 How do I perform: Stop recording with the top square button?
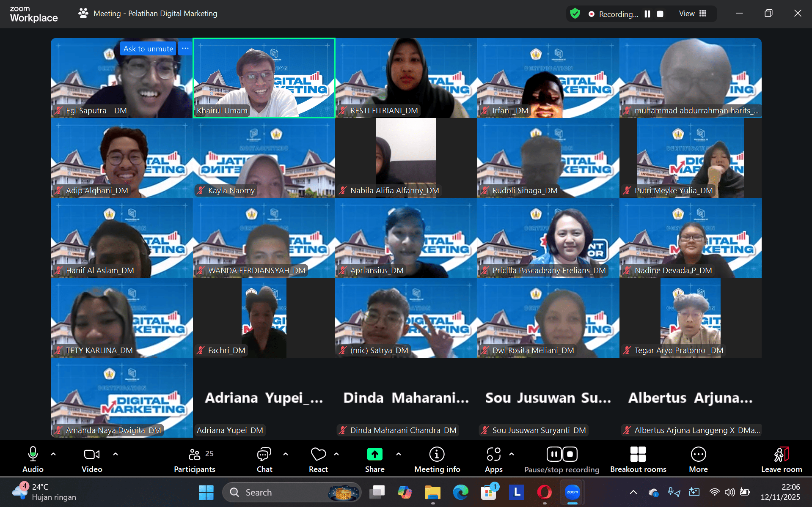coord(660,14)
